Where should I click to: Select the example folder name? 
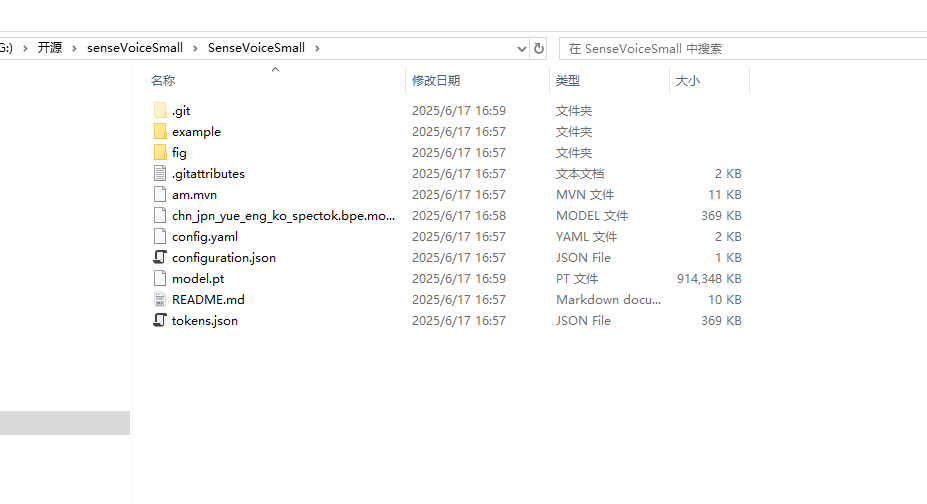pyautogui.click(x=196, y=132)
